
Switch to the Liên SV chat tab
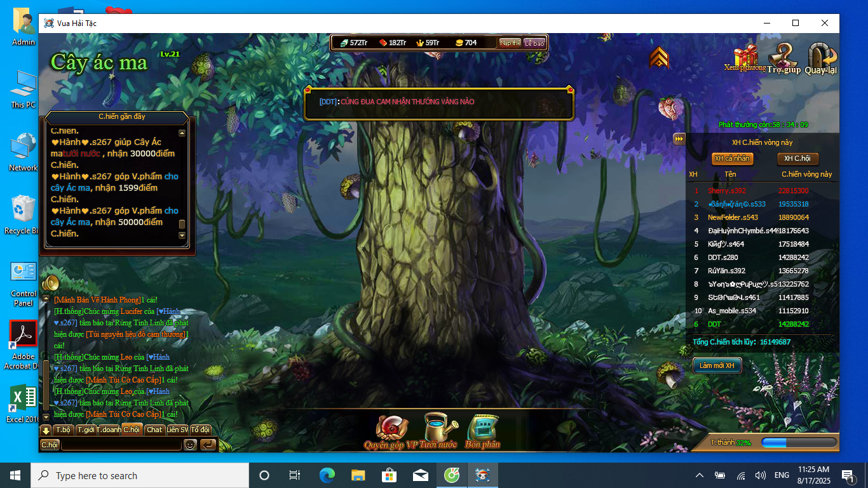[177, 430]
